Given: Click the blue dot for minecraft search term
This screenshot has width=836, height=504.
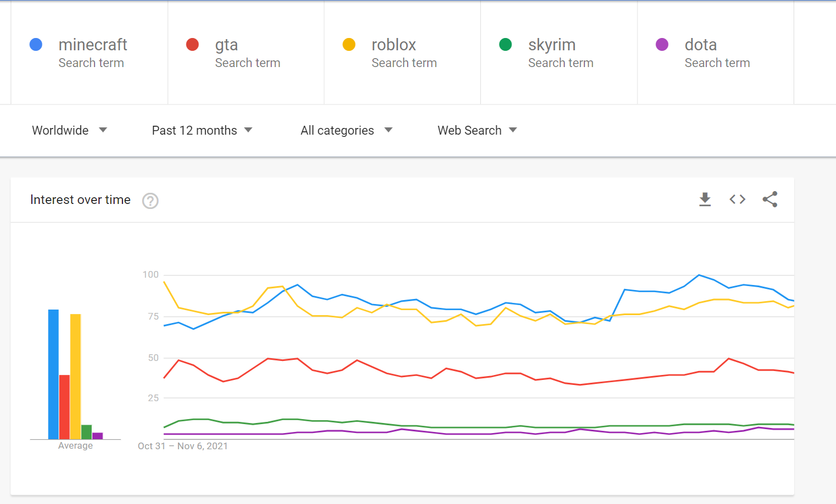Looking at the screenshot, I should tap(35, 45).
